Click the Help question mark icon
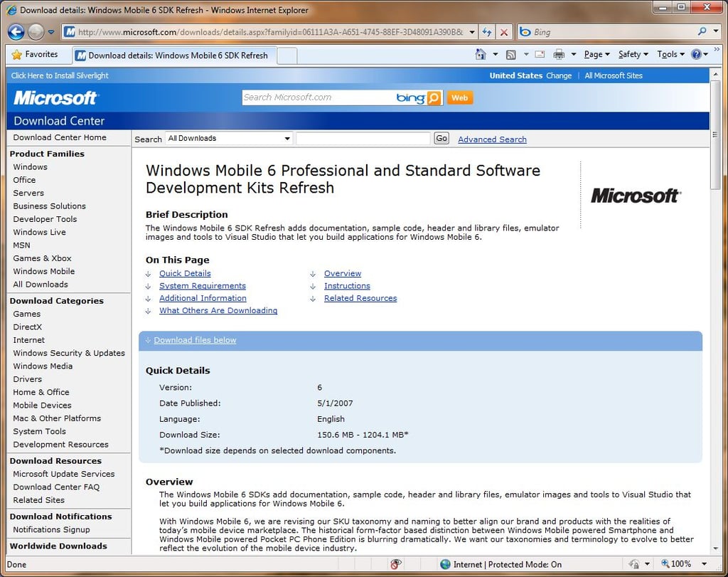 (696, 54)
